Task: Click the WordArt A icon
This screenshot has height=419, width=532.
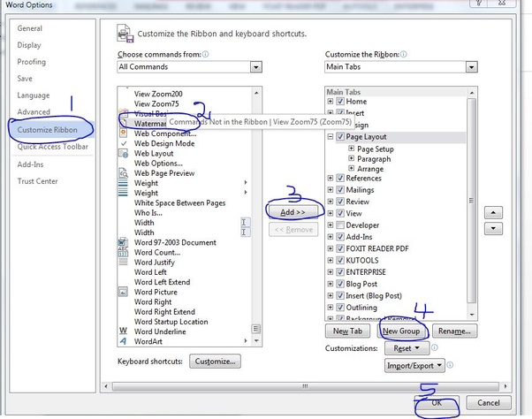Action: (x=123, y=341)
